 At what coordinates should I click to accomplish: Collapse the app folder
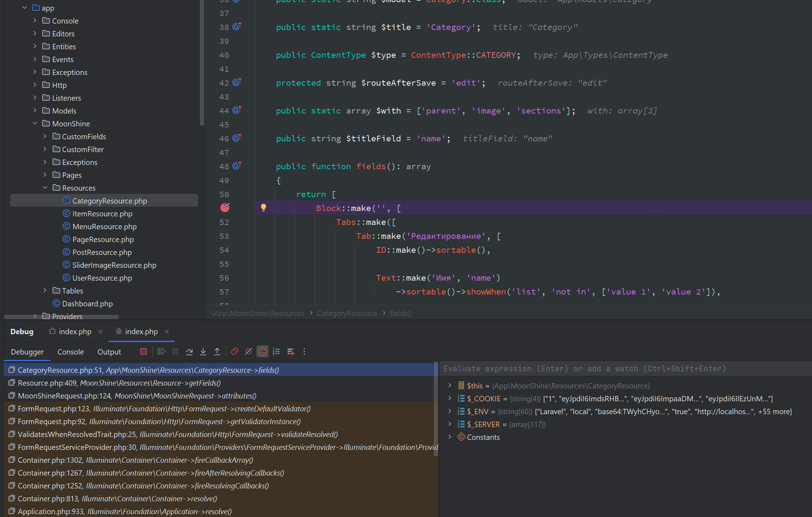(x=25, y=7)
